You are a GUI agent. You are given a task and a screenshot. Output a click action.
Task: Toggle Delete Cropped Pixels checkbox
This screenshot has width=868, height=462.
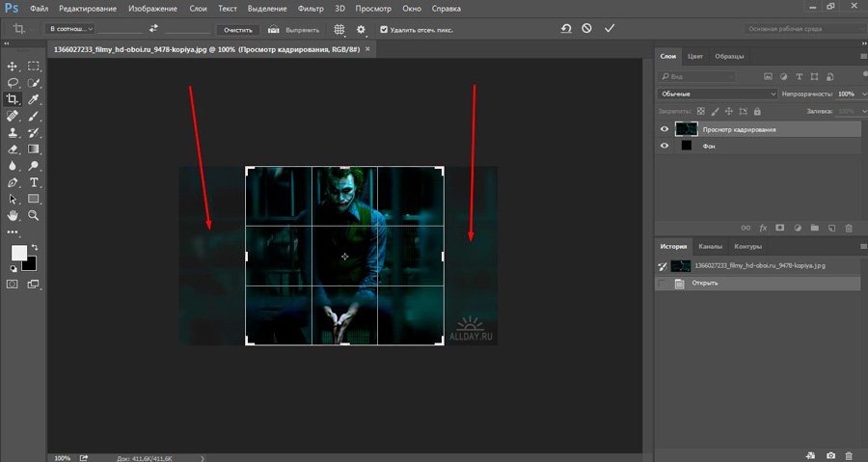click(384, 30)
